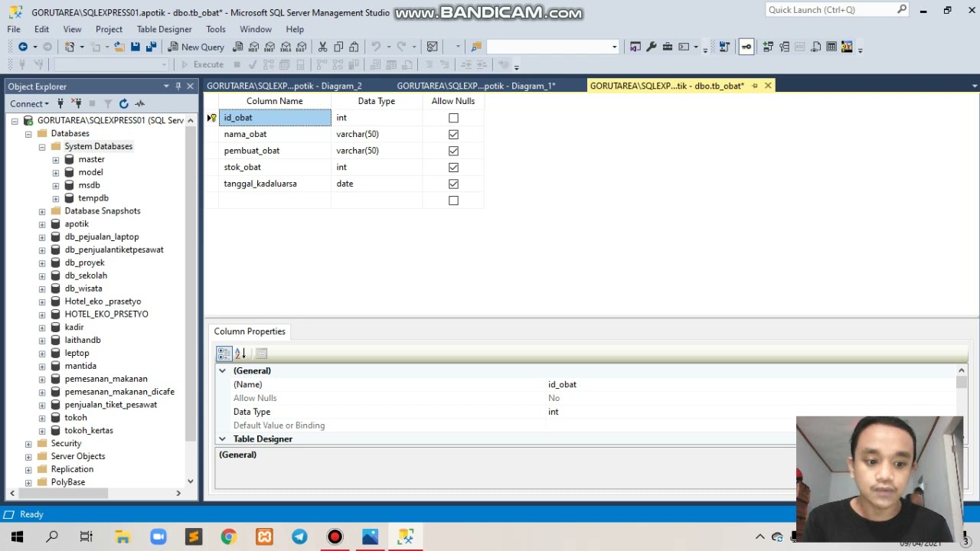Click the Alphabetical sort icon in Column Properties

click(240, 353)
